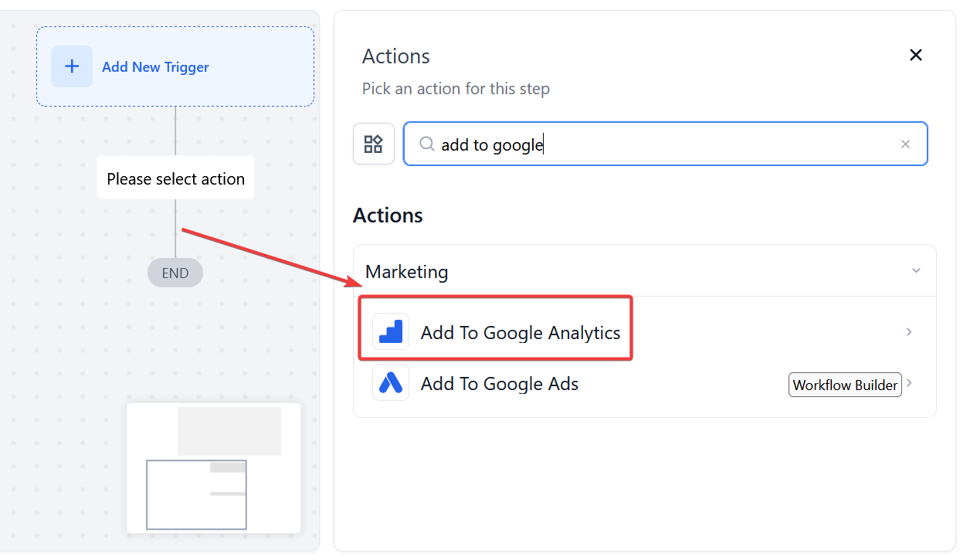Click the bold Actions results heading
This screenshot has height=560, width=960.
tap(388, 215)
